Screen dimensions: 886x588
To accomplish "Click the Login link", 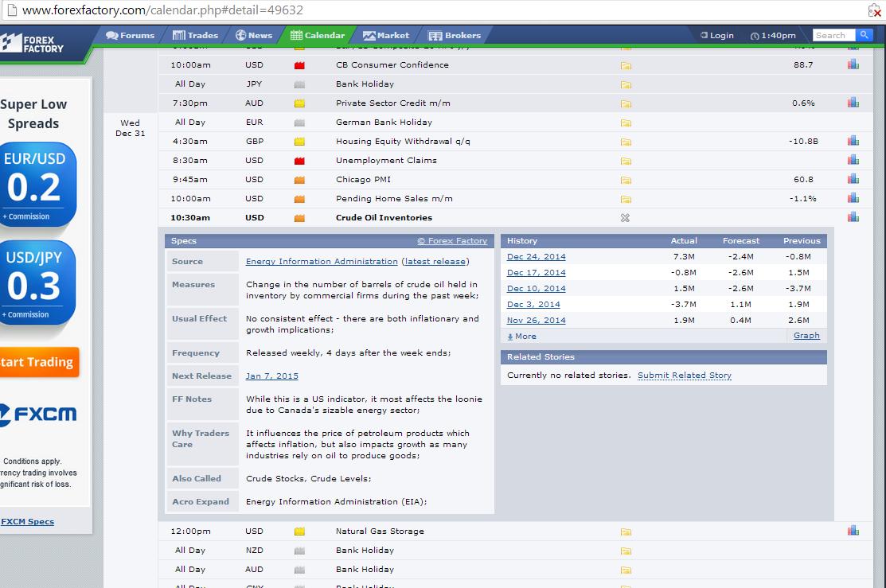I will (717, 35).
